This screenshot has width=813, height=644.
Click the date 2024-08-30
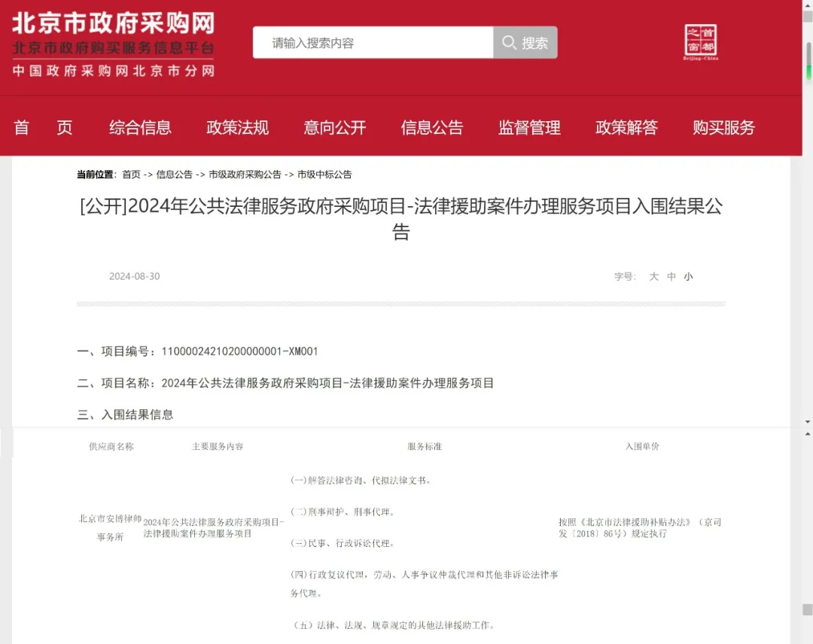coord(134,277)
